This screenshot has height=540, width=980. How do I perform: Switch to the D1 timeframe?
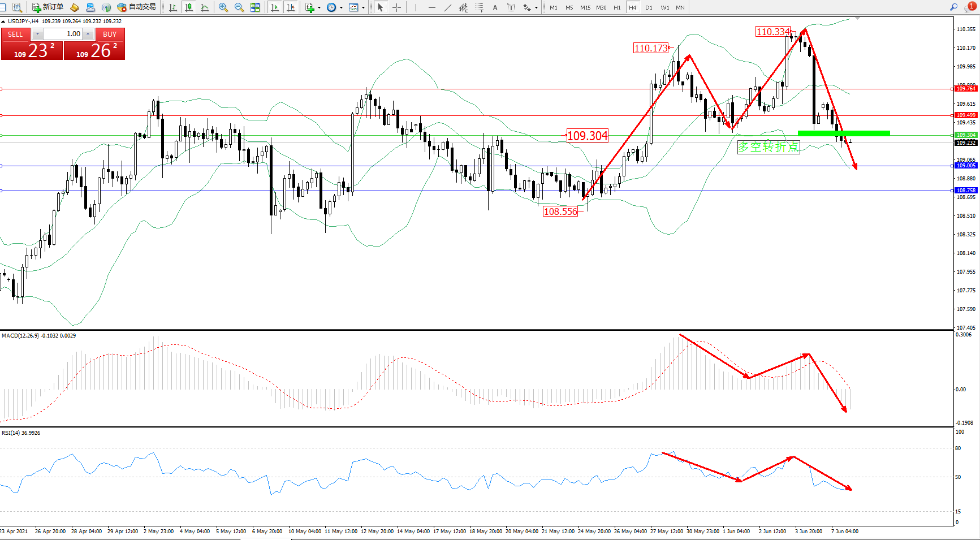point(649,7)
